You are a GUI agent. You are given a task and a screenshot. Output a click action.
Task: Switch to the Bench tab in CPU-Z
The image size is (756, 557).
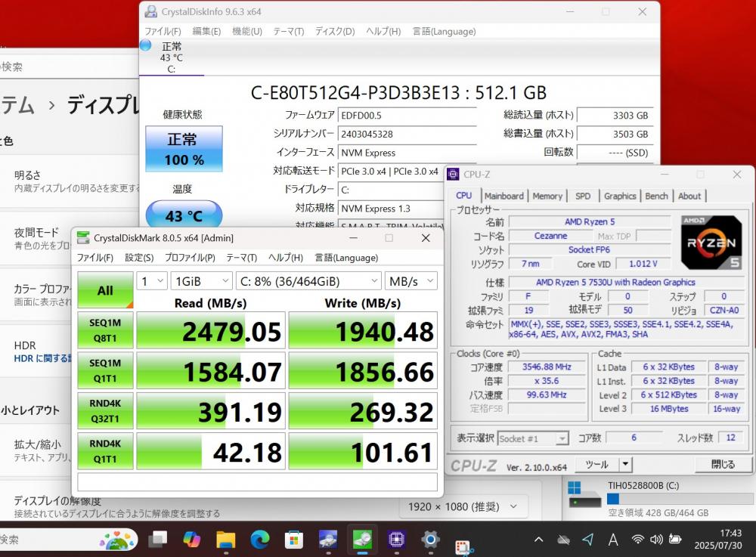[656, 196]
